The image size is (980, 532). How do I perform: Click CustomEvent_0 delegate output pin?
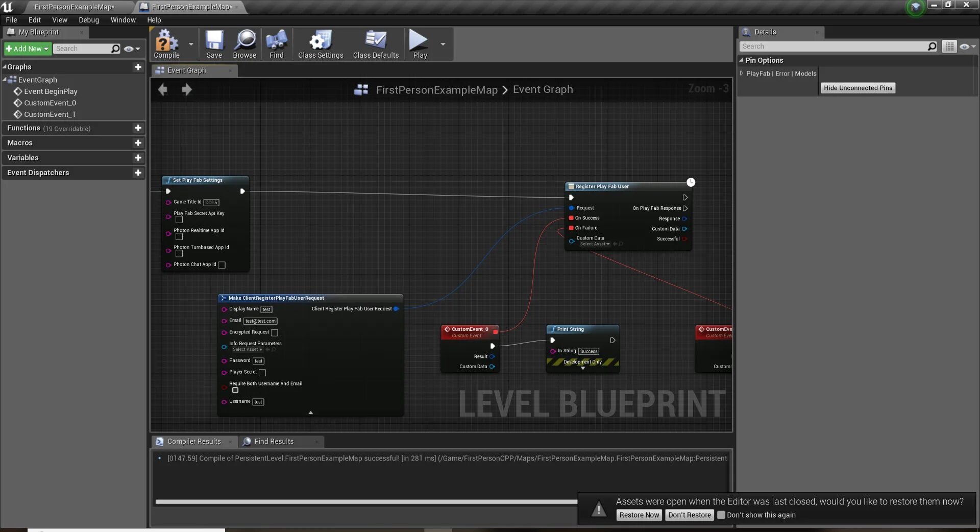[x=495, y=332]
